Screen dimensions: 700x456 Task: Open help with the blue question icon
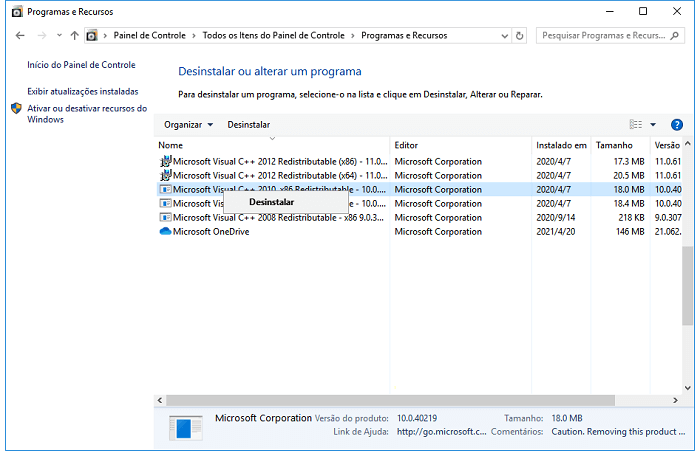pos(677,125)
